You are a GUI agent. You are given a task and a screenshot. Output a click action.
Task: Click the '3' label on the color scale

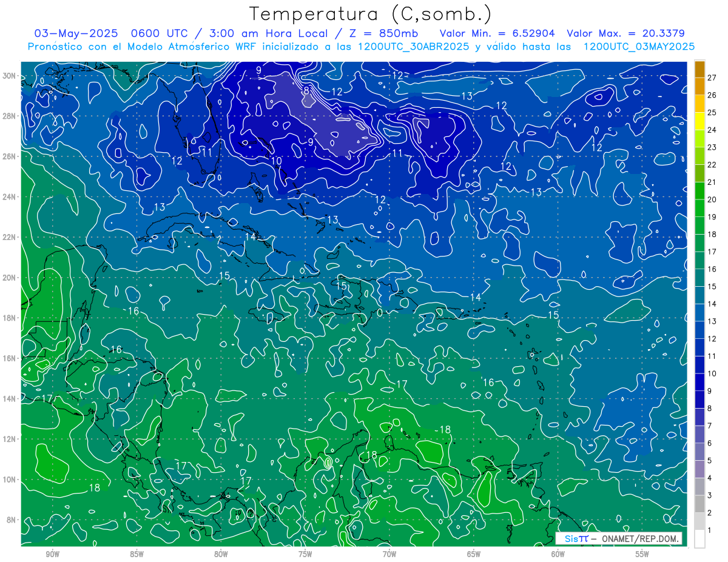(710, 496)
